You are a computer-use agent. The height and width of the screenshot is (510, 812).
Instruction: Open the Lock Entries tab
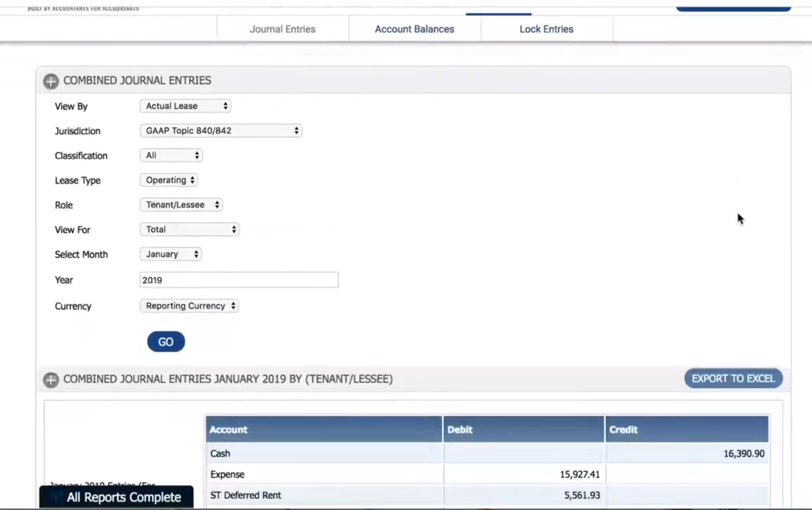tap(546, 29)
